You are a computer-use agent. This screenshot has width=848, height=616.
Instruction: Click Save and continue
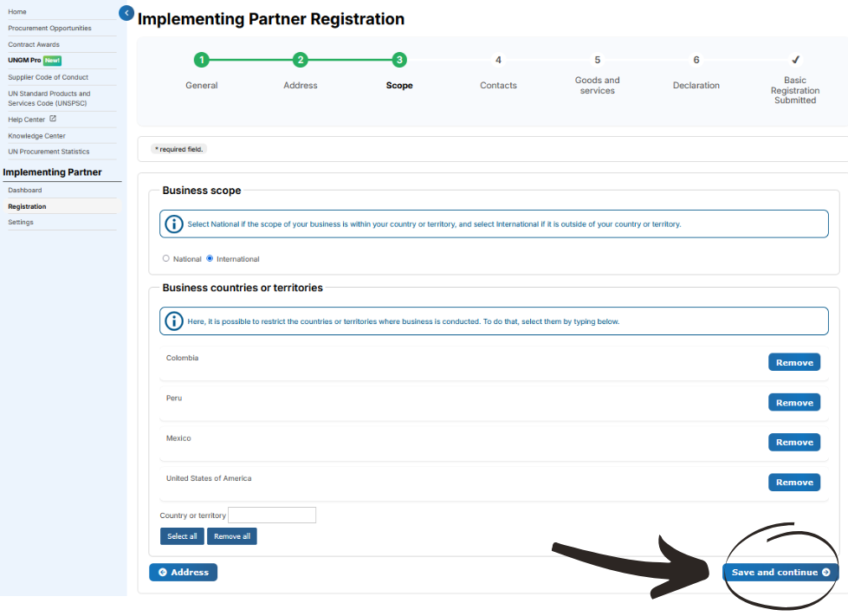pyautogui.click(x=780, y=572)
